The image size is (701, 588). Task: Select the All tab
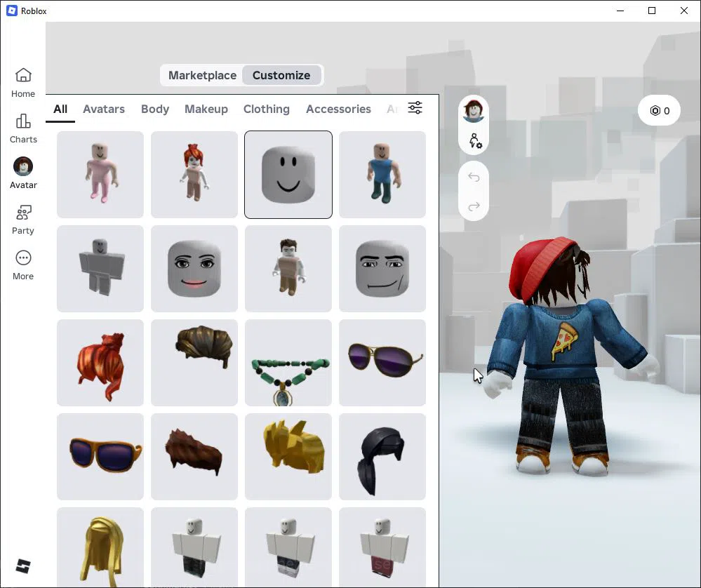click(60, 109)
